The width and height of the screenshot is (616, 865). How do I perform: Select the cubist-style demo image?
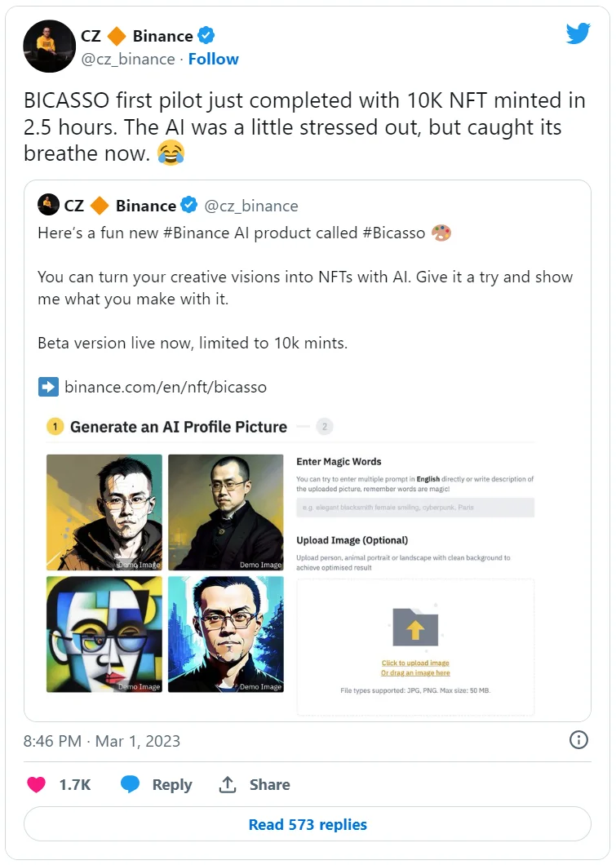point(104,634)
